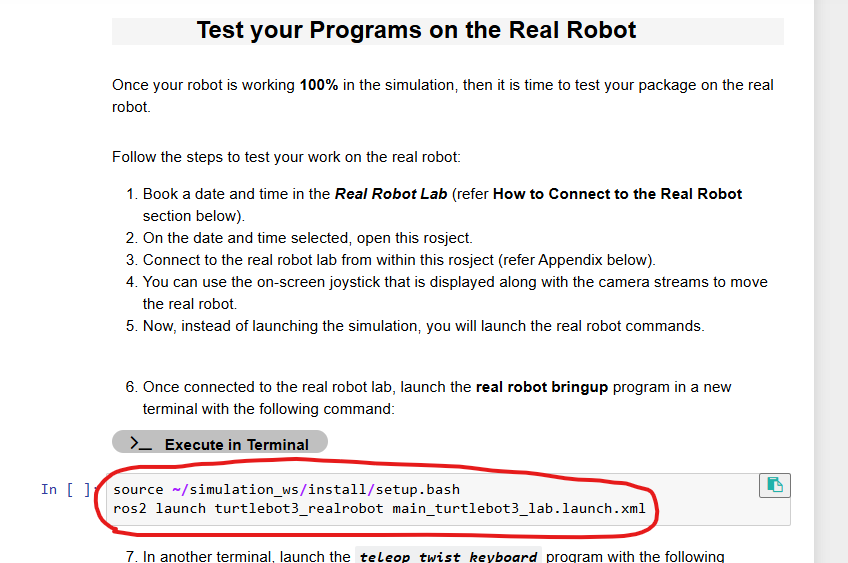
Task: Click the bold Real Robot Lab text
Action: (391, 194)
